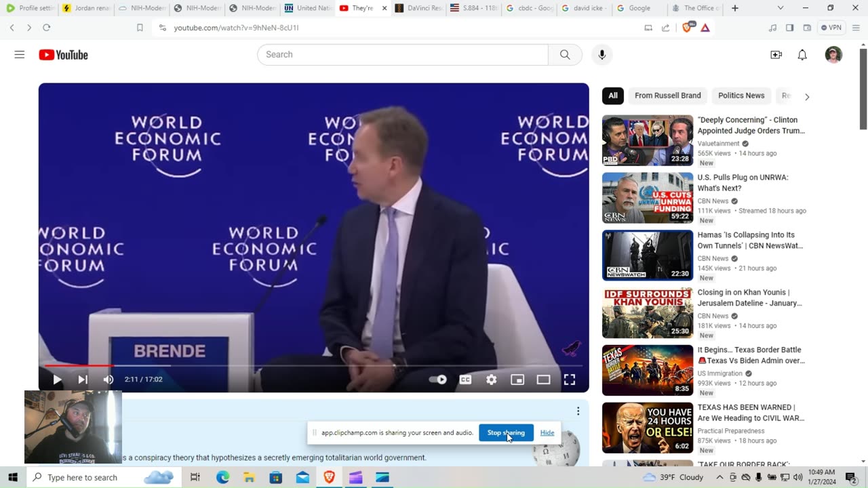Screen dimensions: 868x488
Task: Switch to the david icke tab
Action: click(585, 8)
